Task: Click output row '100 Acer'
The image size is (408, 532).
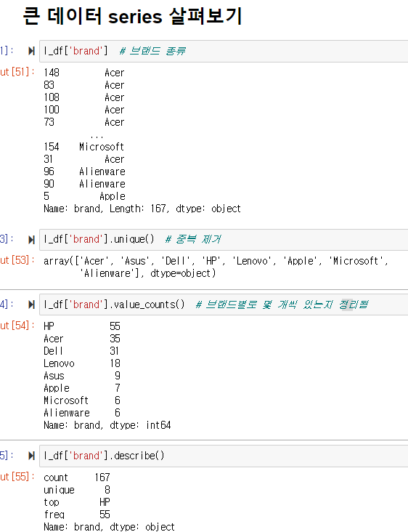Action: tap(84, 110)
